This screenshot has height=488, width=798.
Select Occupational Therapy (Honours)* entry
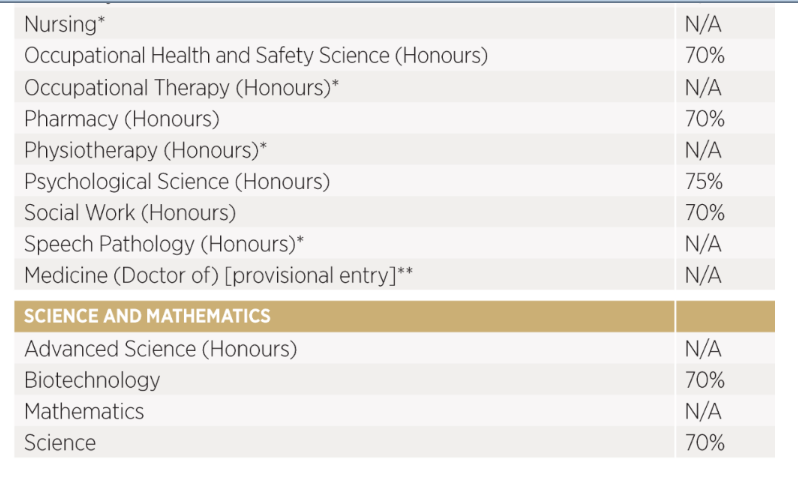[181, 88]
